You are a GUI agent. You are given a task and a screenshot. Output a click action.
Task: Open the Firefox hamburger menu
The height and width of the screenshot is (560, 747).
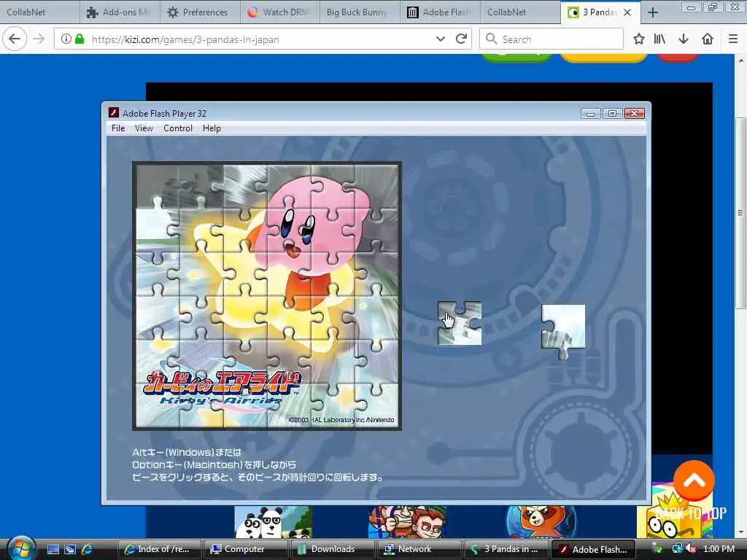pos(733,39)
